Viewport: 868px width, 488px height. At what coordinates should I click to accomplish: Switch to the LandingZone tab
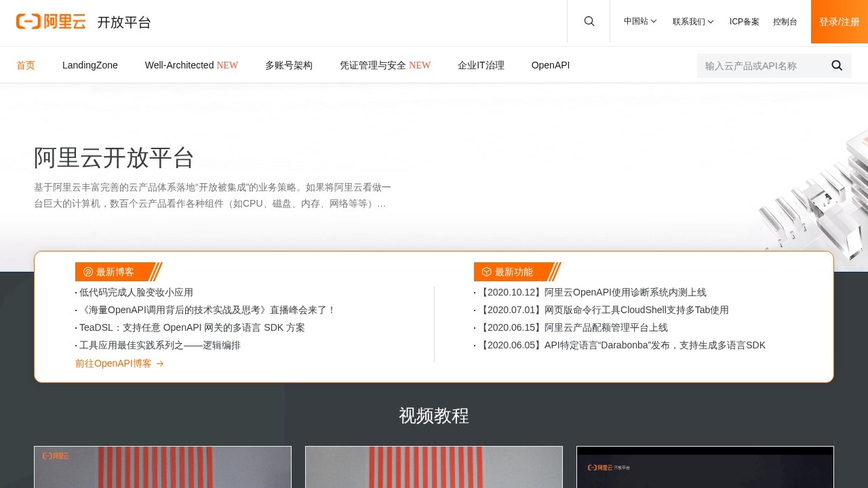[90, 66]
